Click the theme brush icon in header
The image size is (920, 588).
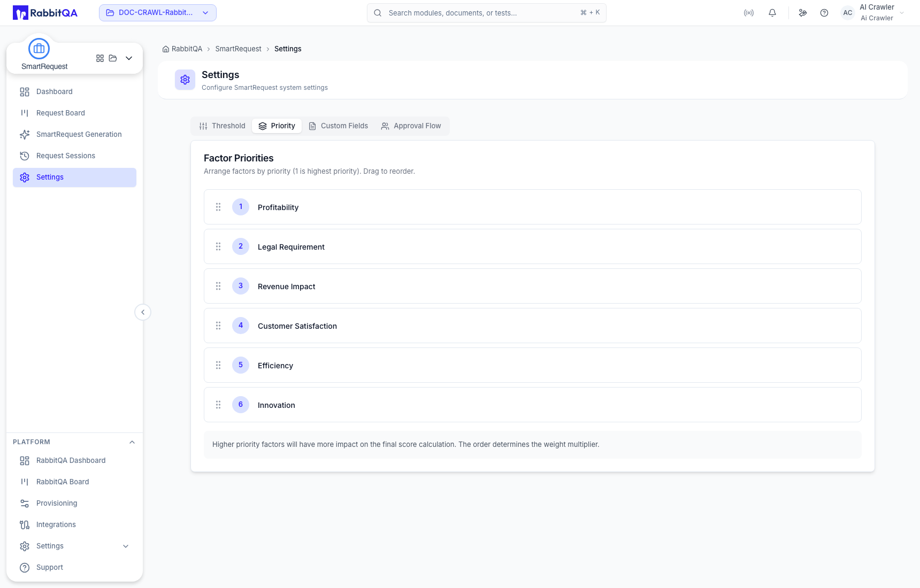(803, 13)
